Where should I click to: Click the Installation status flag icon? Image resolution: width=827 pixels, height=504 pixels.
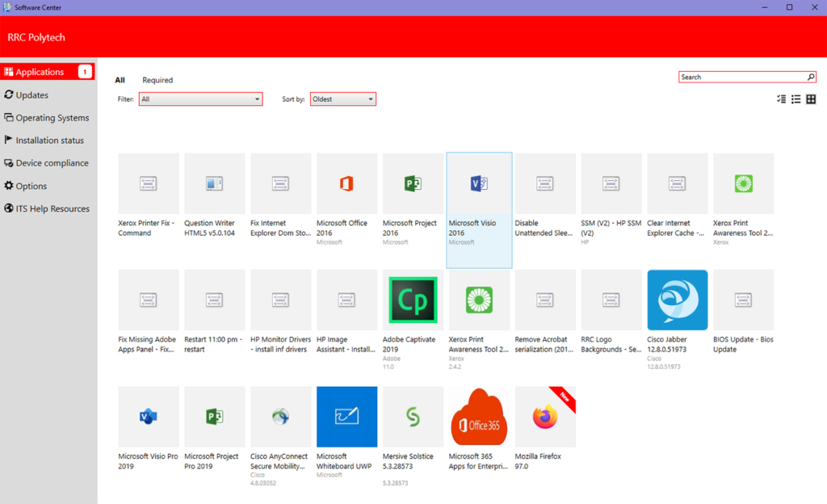pyautogui.click(x=8, y=140)
